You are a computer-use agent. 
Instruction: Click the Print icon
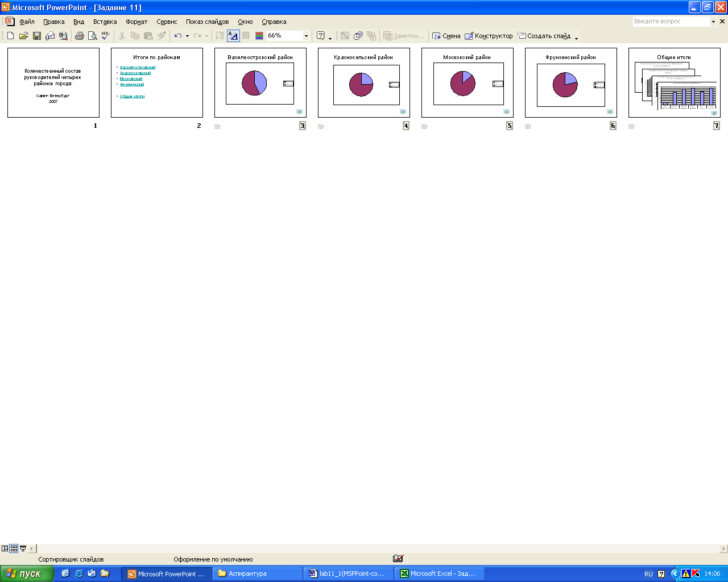80,36
